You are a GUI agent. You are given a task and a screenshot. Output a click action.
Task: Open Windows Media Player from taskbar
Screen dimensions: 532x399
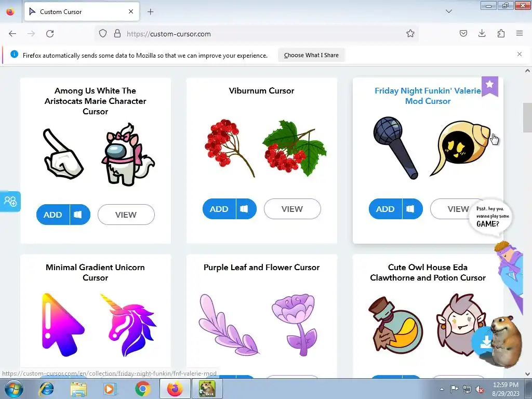click(x=109, y=389)
